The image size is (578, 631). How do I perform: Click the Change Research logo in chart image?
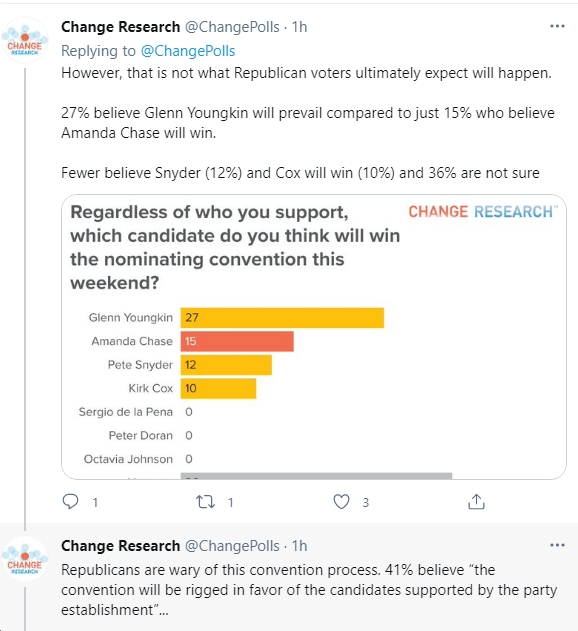[483, 212]
